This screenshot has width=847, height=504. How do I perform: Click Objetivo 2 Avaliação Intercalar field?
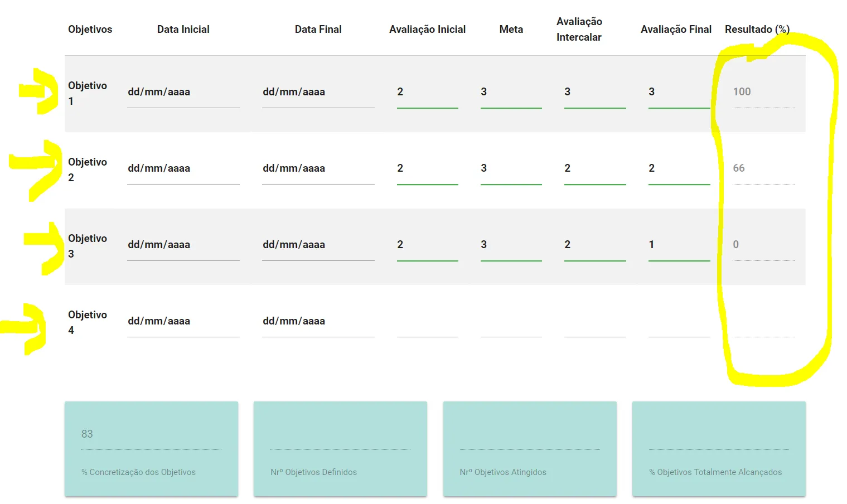594,168
